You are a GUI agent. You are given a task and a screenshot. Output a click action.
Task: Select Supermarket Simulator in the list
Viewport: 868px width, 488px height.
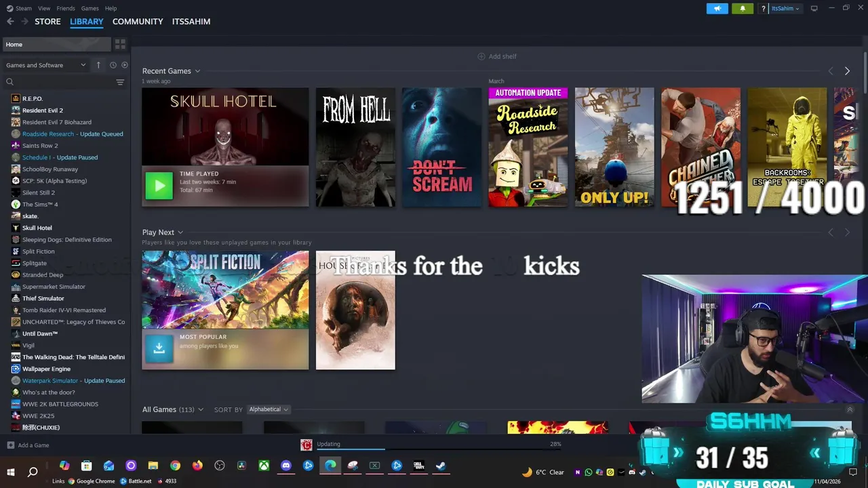click(54, 287)
